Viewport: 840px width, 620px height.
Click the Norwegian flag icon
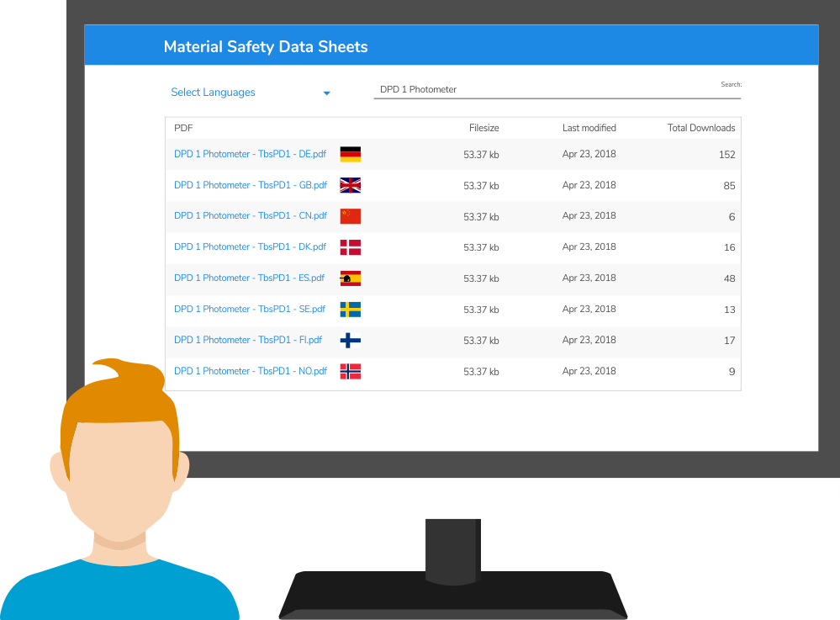pos(350,371)
